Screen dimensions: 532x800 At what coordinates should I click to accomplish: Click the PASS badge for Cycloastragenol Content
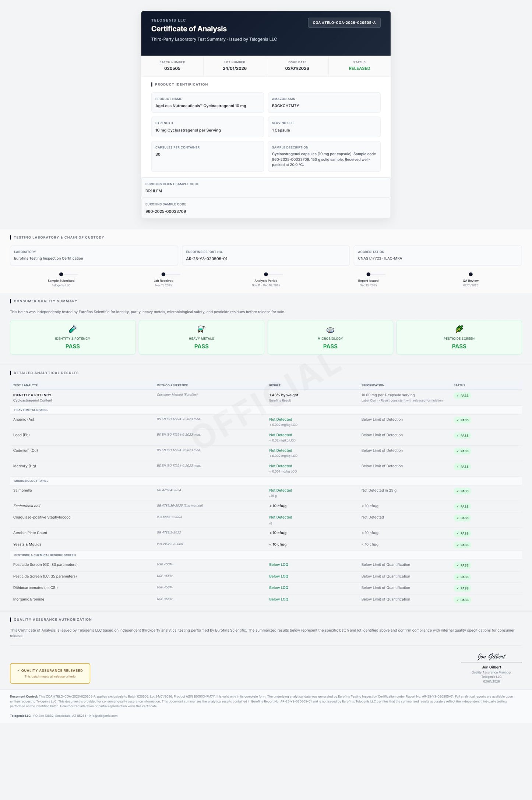[x=462, y=396]
